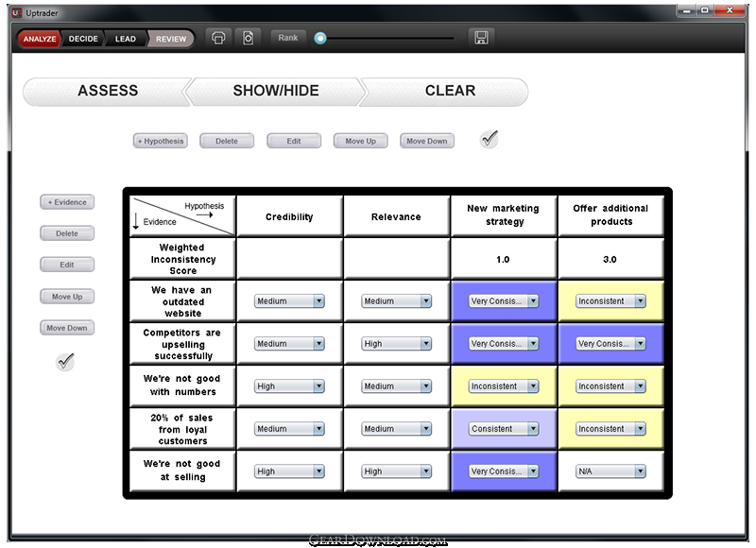Open Offer additional products dropdown, not good with numbers
756x548 pixels.
tap(610, 386)
